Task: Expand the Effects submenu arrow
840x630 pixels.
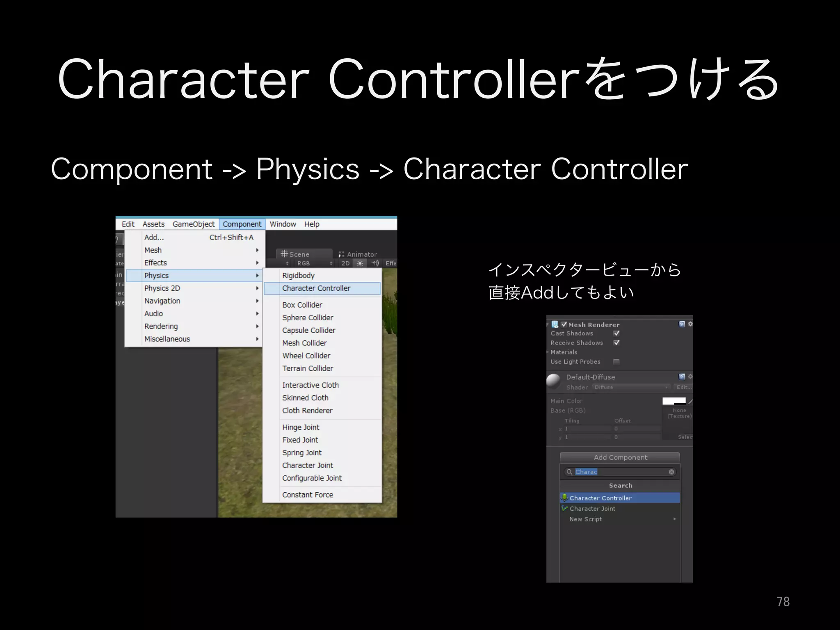Action: [257, 263]
